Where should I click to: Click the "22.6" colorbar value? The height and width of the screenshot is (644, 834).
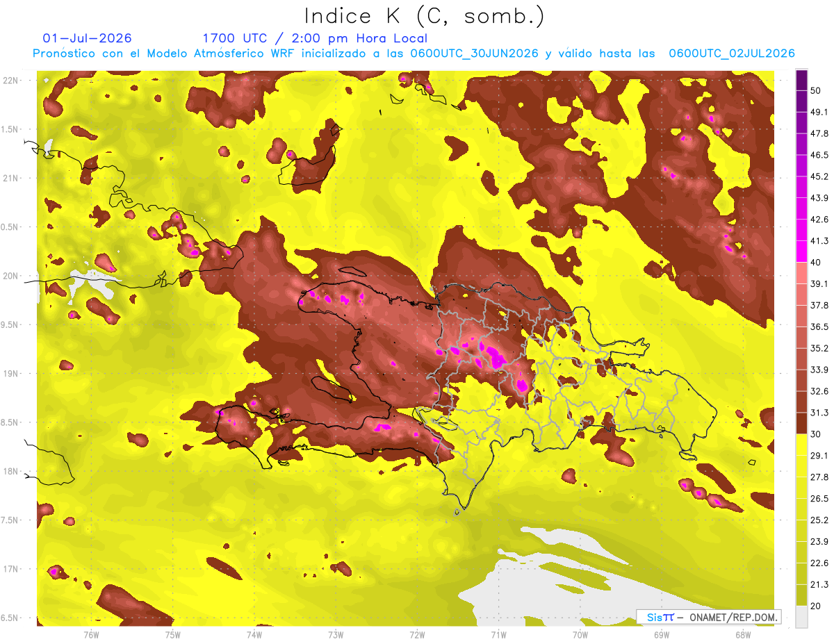[819, 563]
